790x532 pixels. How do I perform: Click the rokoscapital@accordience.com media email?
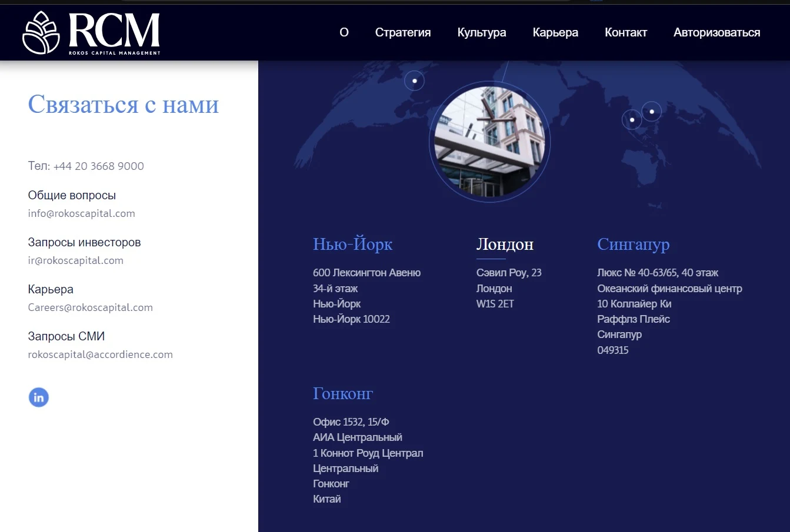(100, 354)
